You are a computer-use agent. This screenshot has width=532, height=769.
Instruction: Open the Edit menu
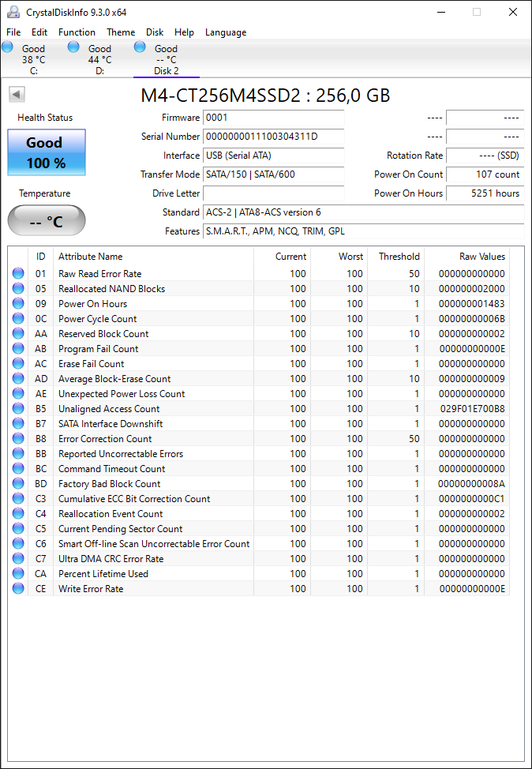point(39,32)
